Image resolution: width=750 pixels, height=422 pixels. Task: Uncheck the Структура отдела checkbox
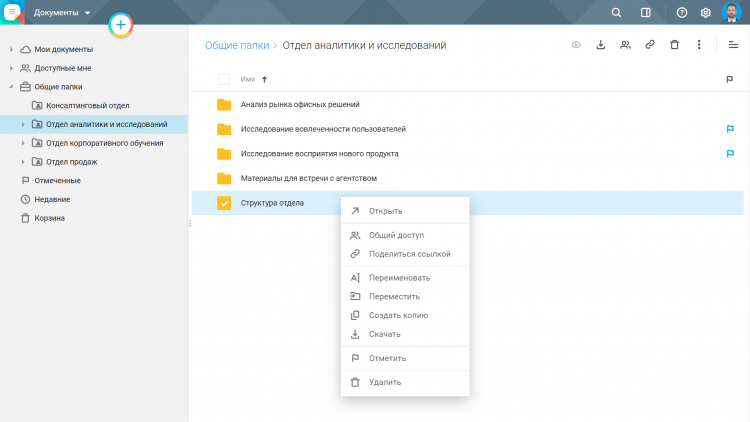click(x=224, y=203)
